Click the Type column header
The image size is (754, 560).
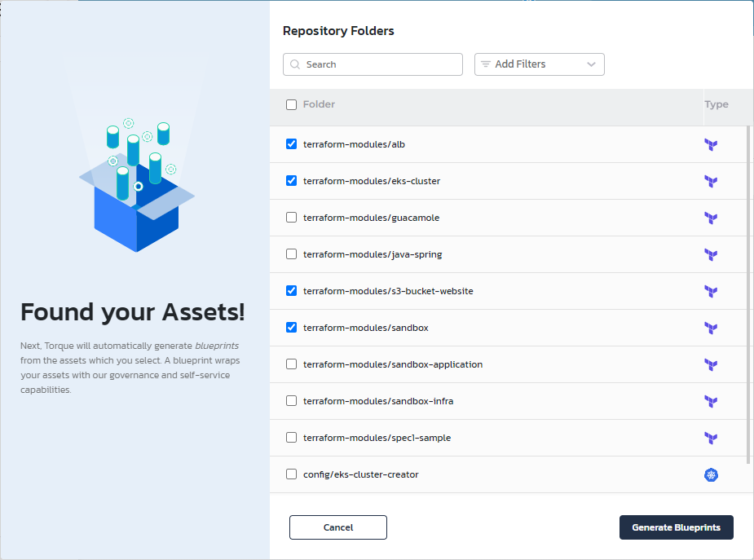pyautogui.click(x=716, y=104)
